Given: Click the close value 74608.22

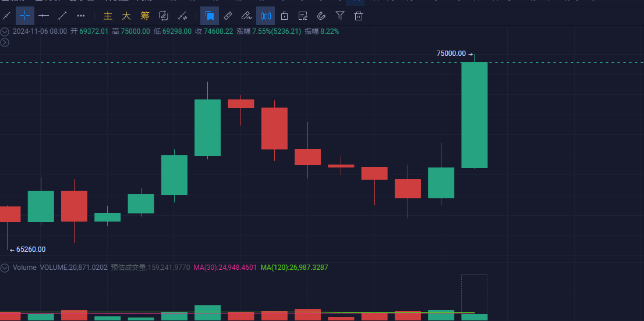Looking at the screenshot, I should point(218,31).
